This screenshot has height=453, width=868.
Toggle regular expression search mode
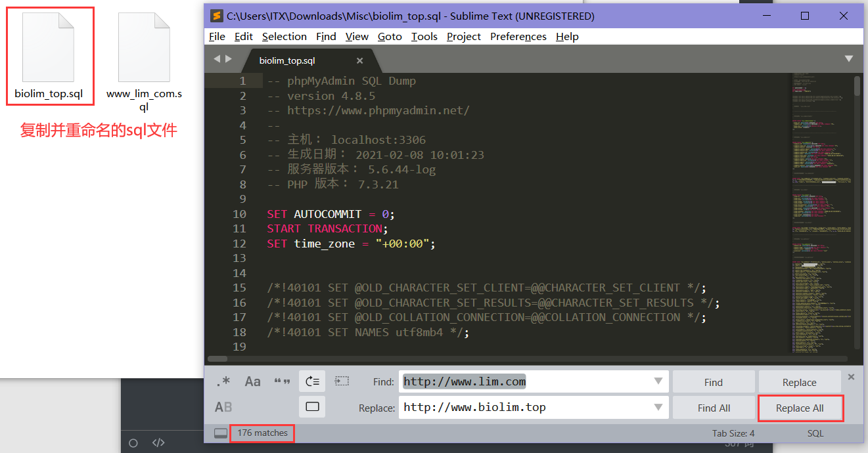pyautogui.click(x=223, y=381)
